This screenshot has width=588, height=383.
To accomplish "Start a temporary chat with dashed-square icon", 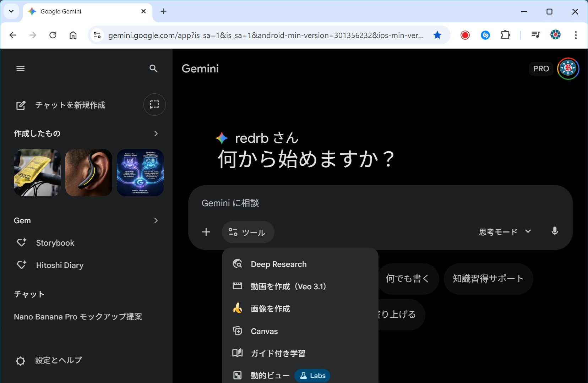I will tap(154, 105).
